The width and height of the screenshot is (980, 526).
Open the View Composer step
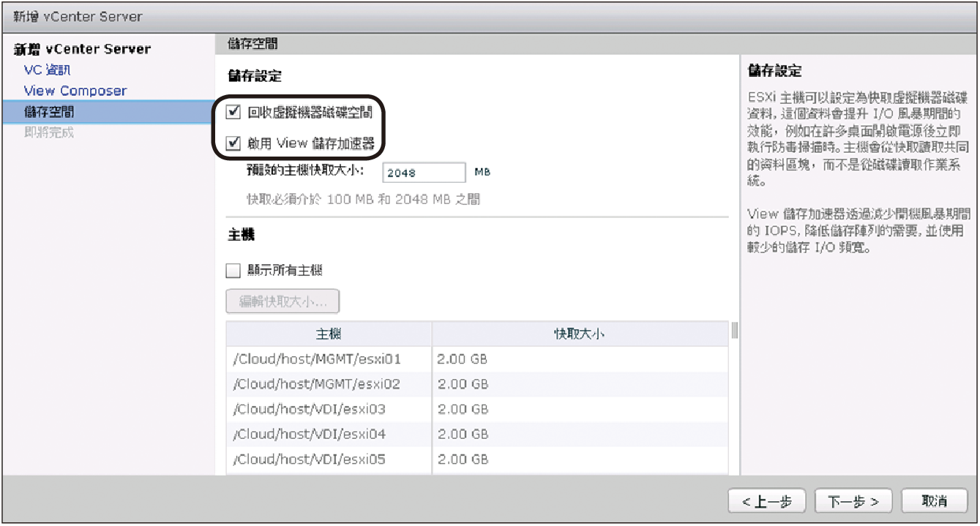75,91
